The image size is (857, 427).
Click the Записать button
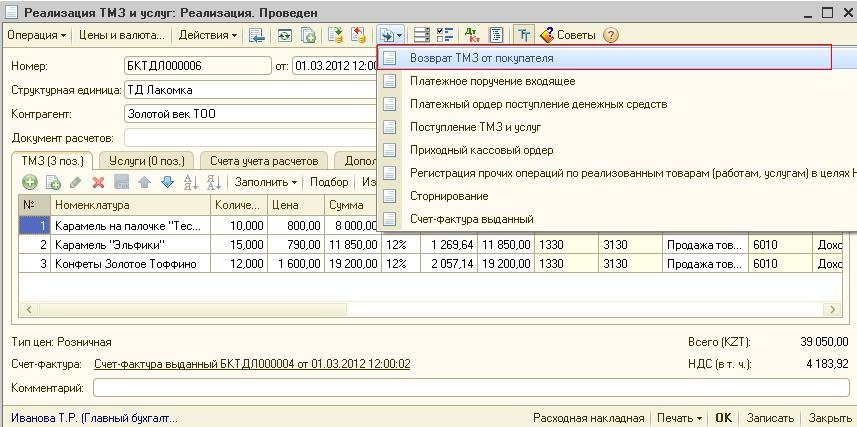[x=770, y=417]
